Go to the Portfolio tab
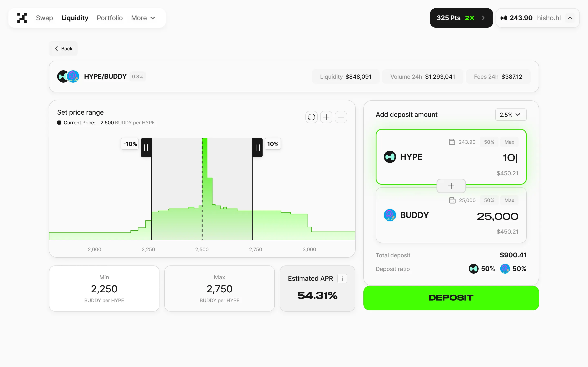Screen dimensions: 588x367 tap(110, 18)
